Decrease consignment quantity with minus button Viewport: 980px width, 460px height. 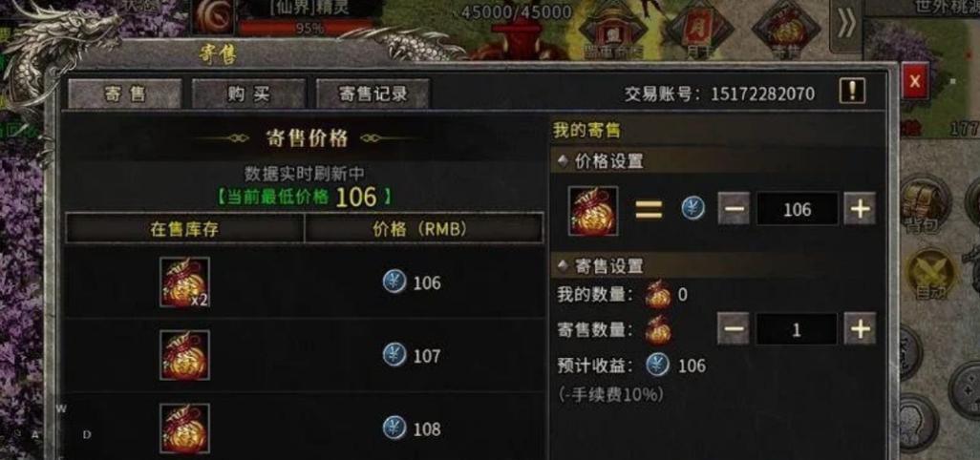734,329
